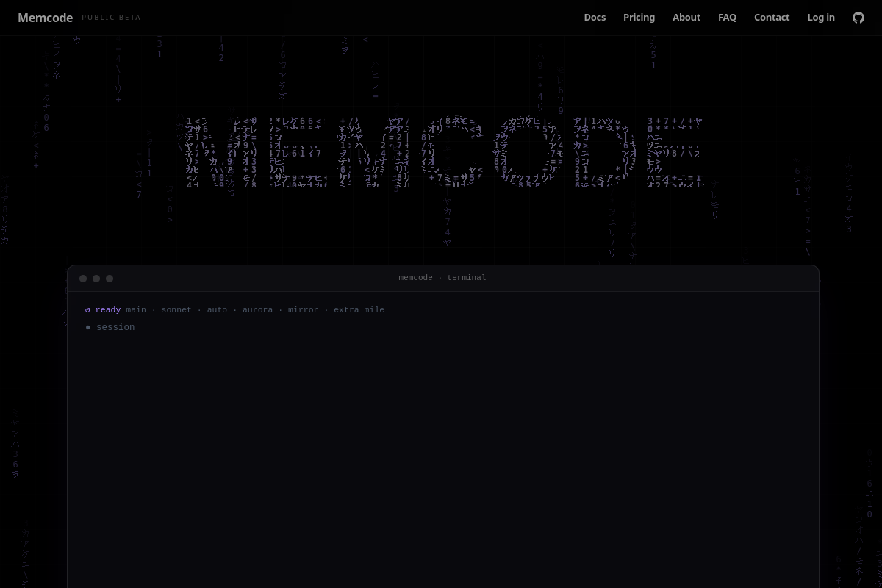
Task: Select 'main' in terminal status line
Action: (x=136, y=310)
